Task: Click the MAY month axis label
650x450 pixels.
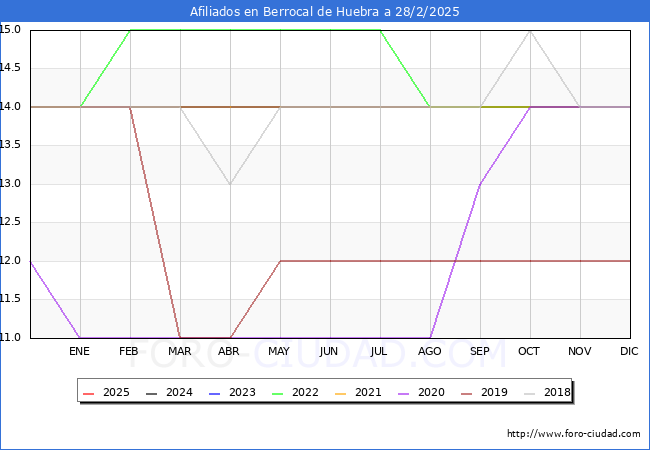Action: [279, 351]
